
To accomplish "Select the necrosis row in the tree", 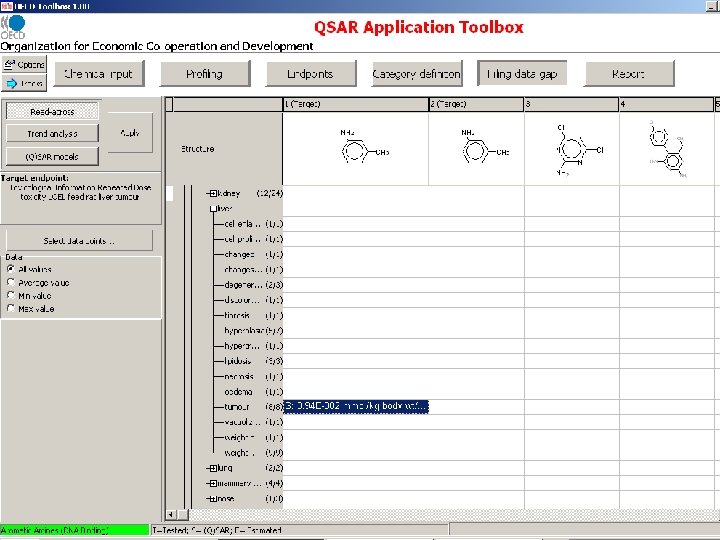I will (x=253, y=377).
